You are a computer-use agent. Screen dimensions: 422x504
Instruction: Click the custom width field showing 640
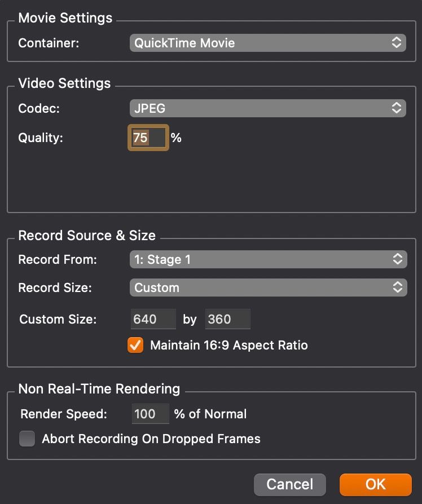click(153, 319)
